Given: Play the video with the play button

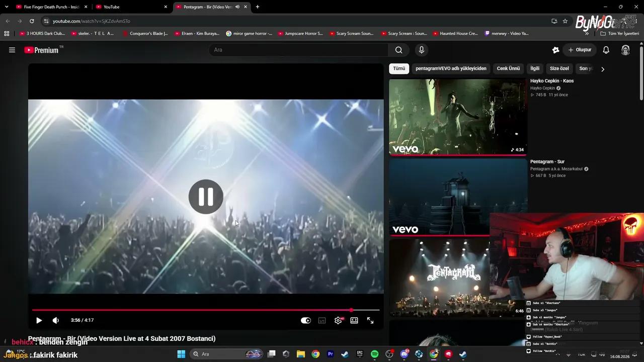Looking at the screenshot, I should [39, 320].
